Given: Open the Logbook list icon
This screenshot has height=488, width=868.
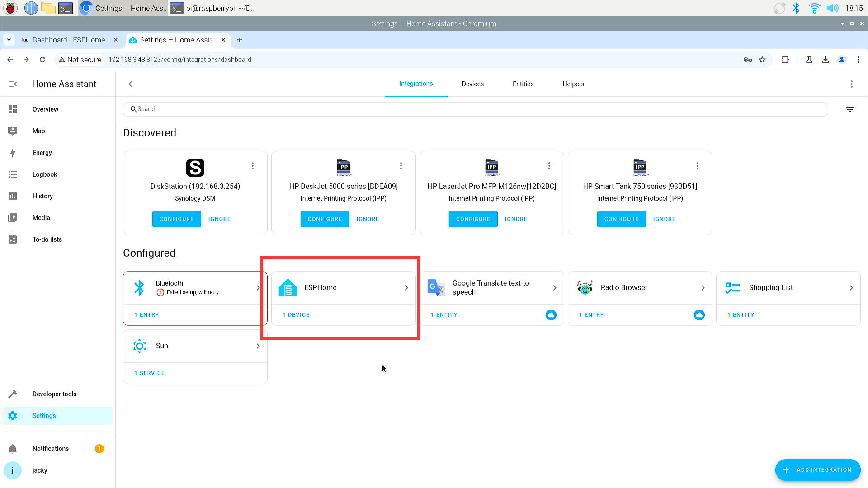Looking at the screenshot, I should (x=13, y=174).
